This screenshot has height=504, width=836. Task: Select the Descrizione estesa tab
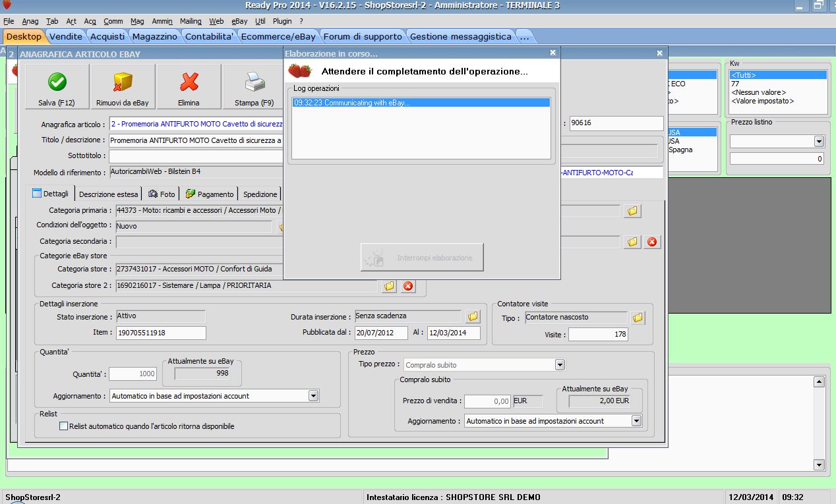(109, 194)
